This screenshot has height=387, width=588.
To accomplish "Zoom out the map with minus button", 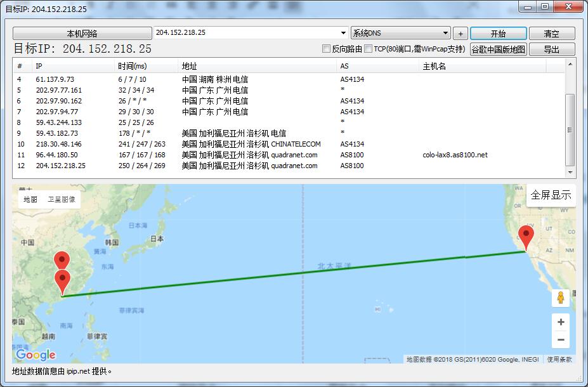I will 561,340.
